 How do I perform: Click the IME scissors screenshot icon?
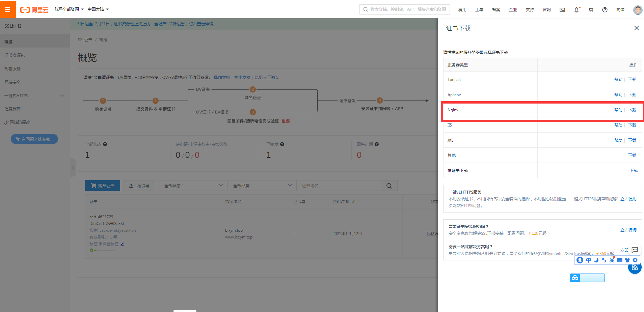coord(612,260)
